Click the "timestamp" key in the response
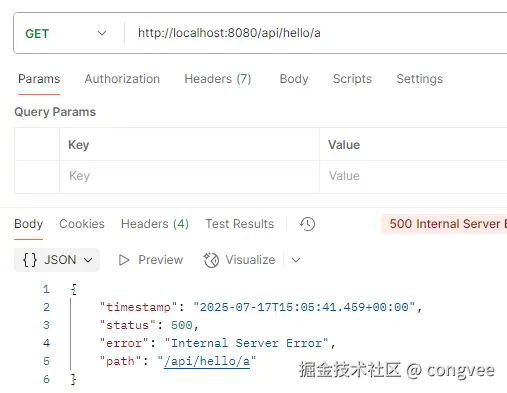This screenshot has width=507, height=393. click(138, 307)
